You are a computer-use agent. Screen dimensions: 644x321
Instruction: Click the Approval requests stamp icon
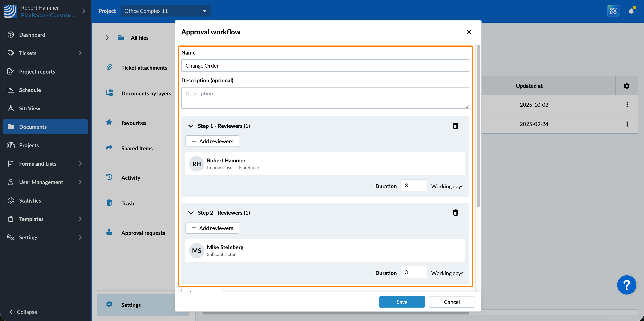(x=109, y=232)
